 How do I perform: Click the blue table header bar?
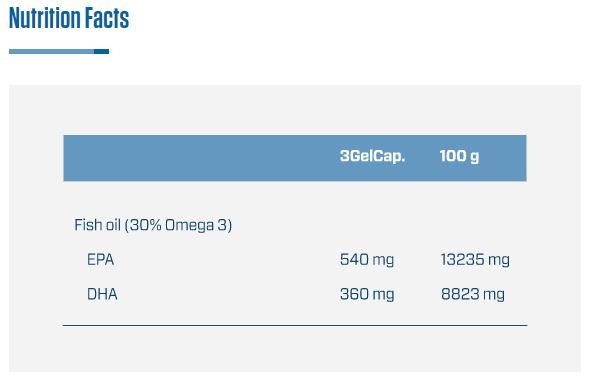(295, 158)
